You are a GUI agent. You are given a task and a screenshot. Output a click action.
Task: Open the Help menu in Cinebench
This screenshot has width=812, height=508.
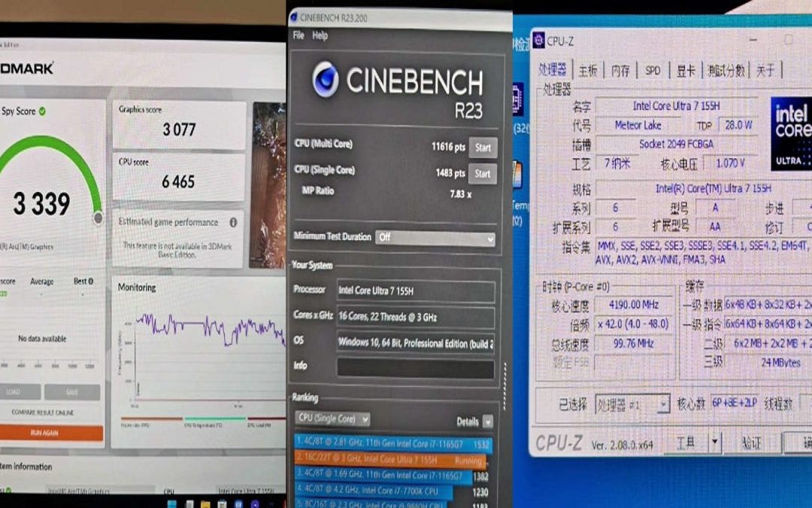coord(320,35)
